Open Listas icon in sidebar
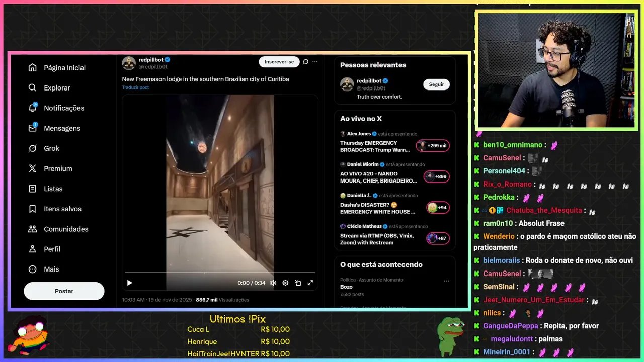Image resolution: width=644 pixels, height=362 pixels. coord(33,189)
